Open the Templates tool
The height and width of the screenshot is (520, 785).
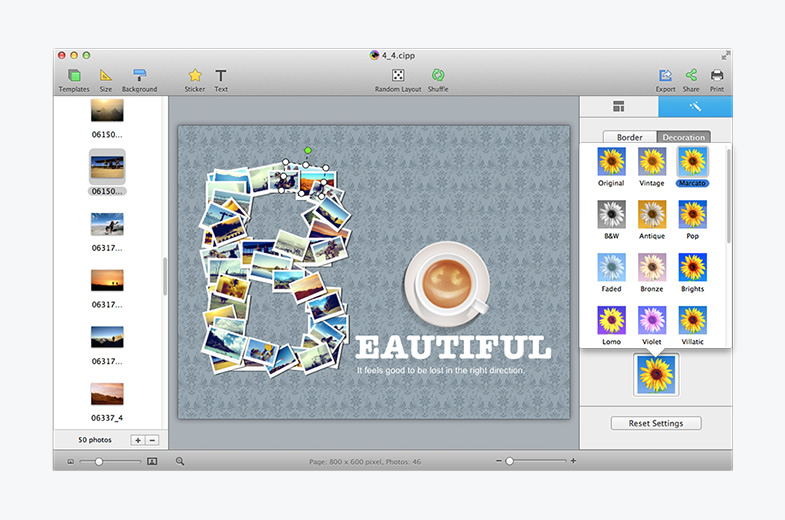click(74, 76)
